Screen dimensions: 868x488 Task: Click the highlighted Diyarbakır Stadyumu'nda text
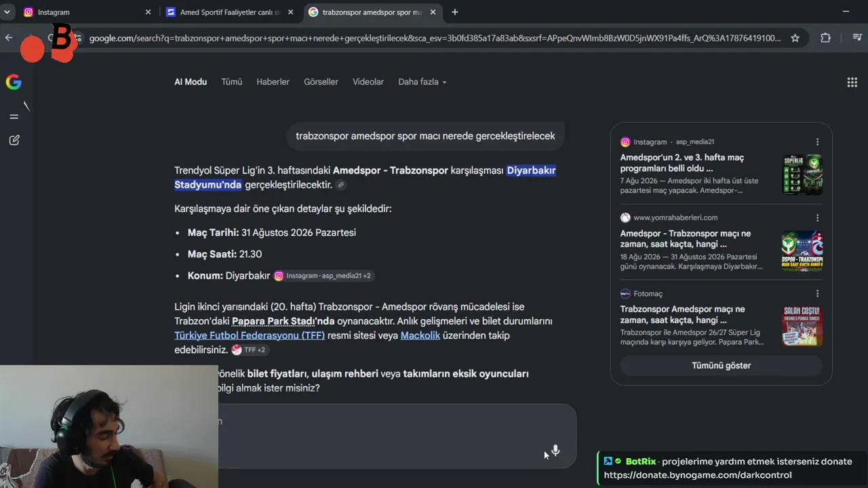365,178
